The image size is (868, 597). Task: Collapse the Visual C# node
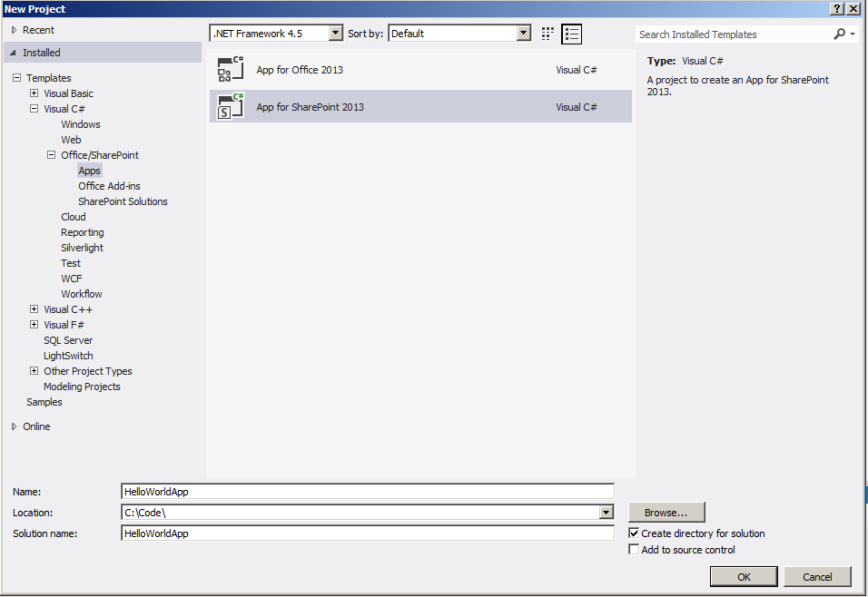(34, 109)
